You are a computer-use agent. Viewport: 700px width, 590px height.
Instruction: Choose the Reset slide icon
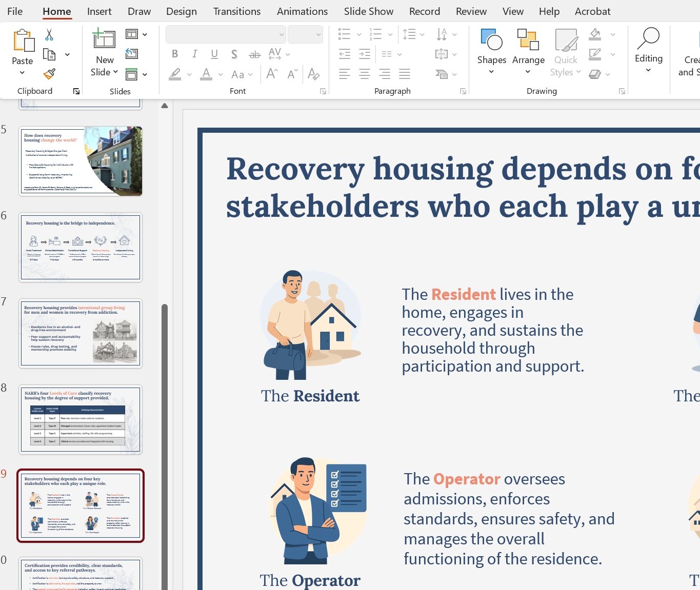point(132,54)
